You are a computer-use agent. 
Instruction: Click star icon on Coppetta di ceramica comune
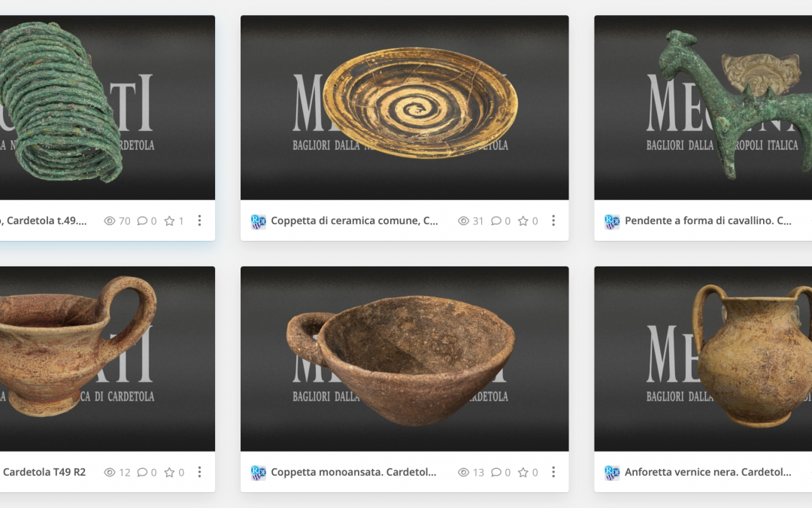pos(523,221)
